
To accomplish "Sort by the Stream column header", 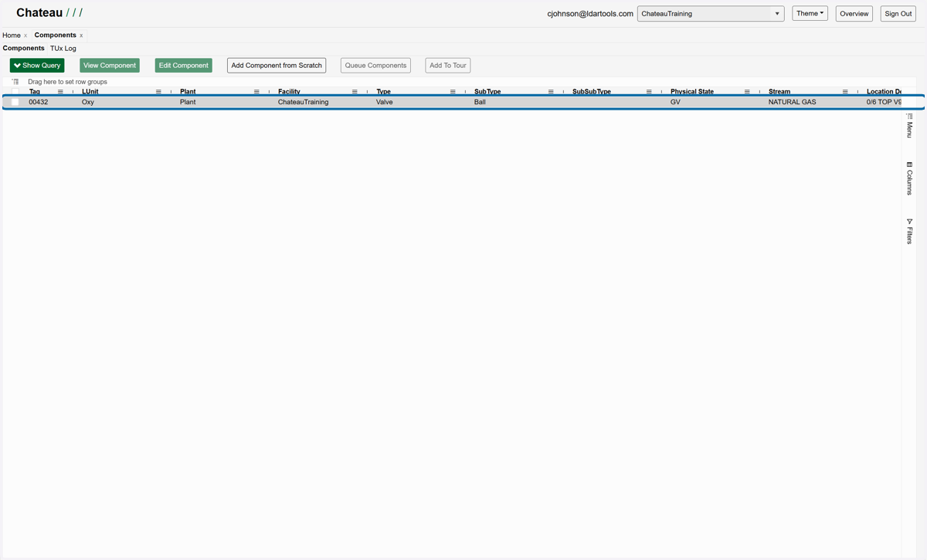I will [x=779, y=92].
